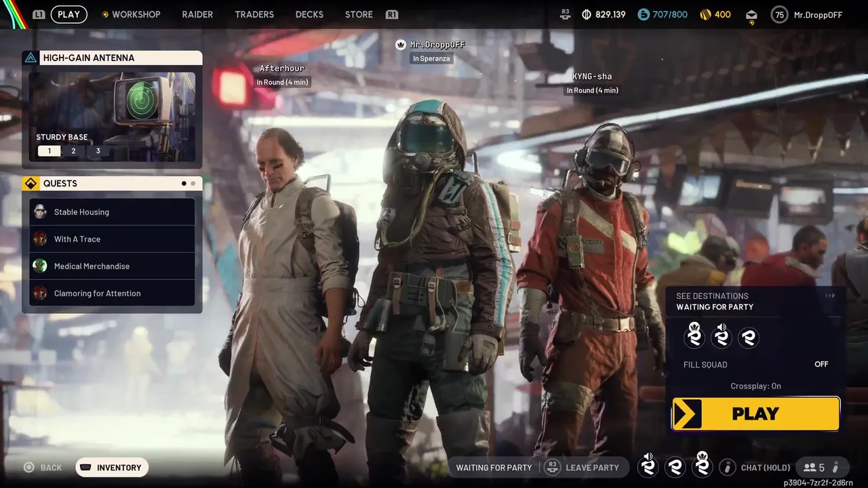Click the third member avatar in squad panel

click(749, 337)
